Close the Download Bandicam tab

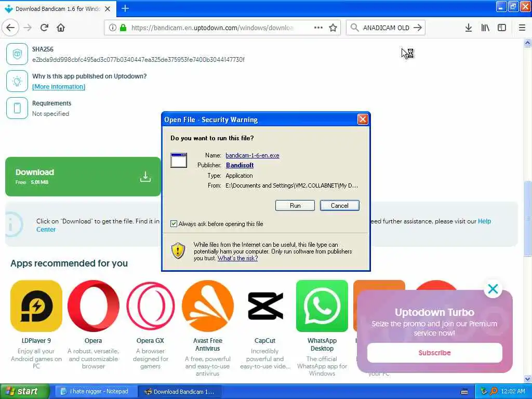pyautogui.click(x=108, y=9)
